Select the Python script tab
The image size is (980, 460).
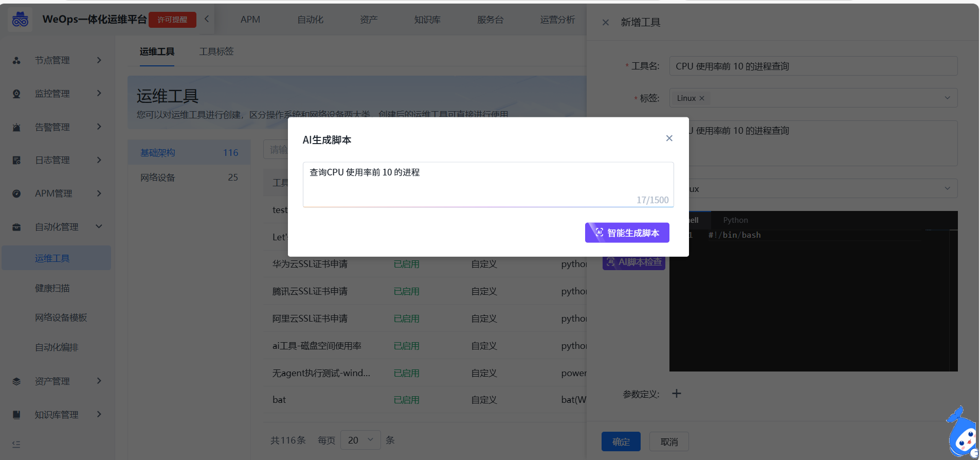(x=735, y=220)
